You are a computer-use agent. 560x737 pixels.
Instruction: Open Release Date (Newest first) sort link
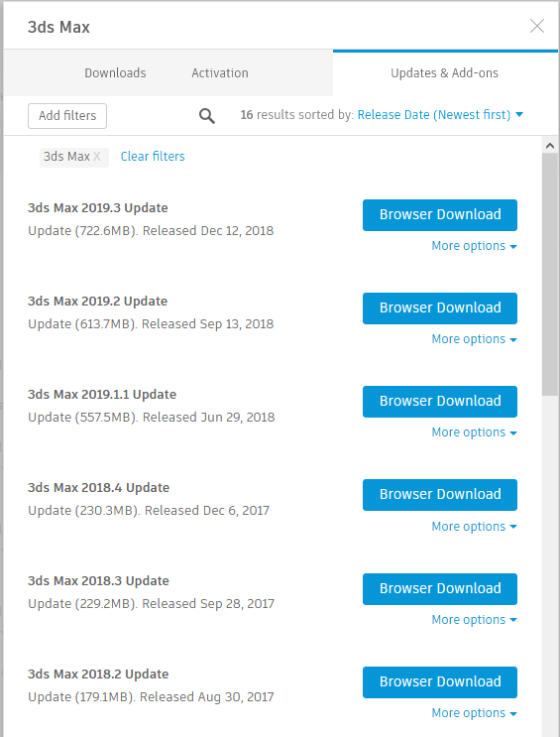(433, 115)
